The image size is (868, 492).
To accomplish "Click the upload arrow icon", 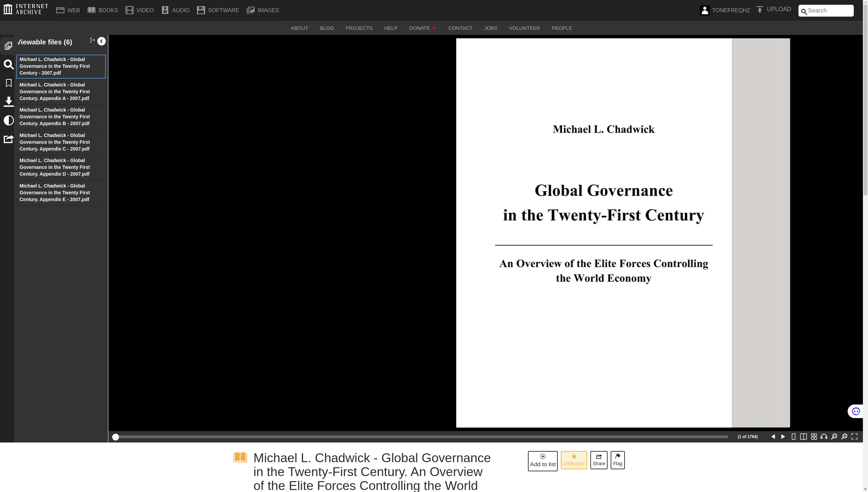I will coord(760,9).
